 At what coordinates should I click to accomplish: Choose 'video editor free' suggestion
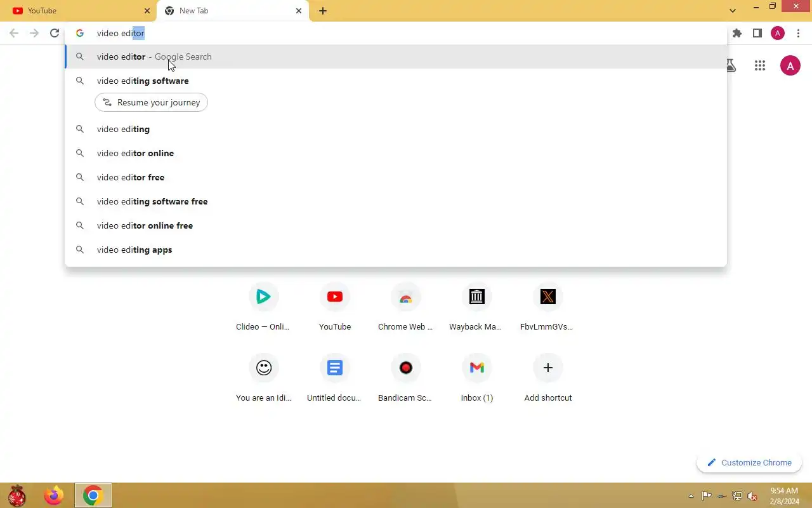point(396,177)
